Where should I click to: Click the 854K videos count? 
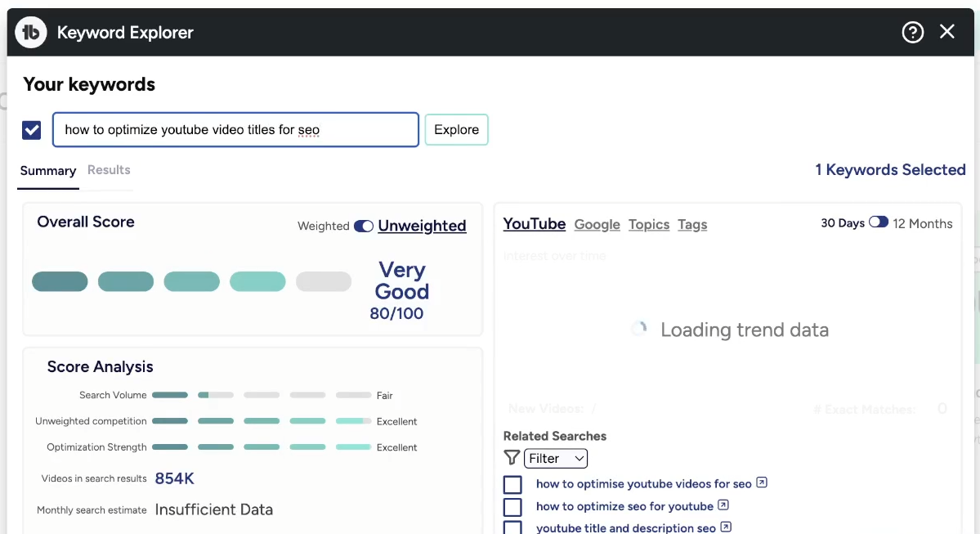tap(174, 478)
